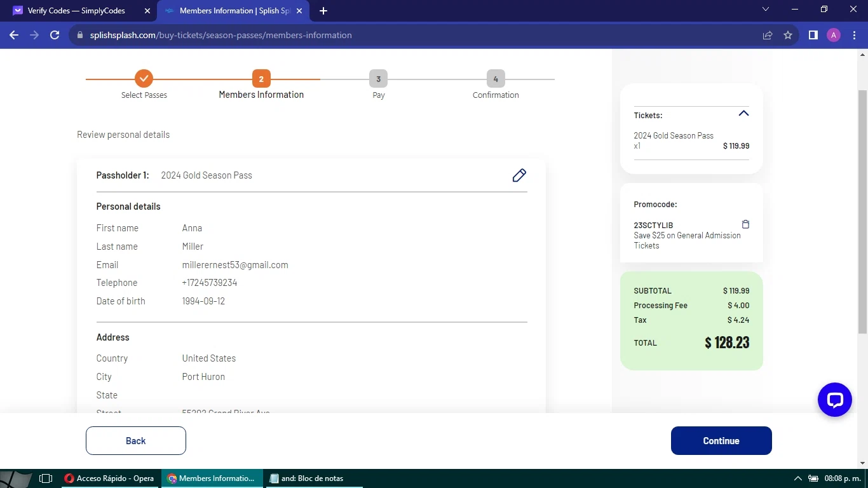Collapse the Tickets summary section
The width and height of the screenshot is (868, 488).
(x=743, y=114)
